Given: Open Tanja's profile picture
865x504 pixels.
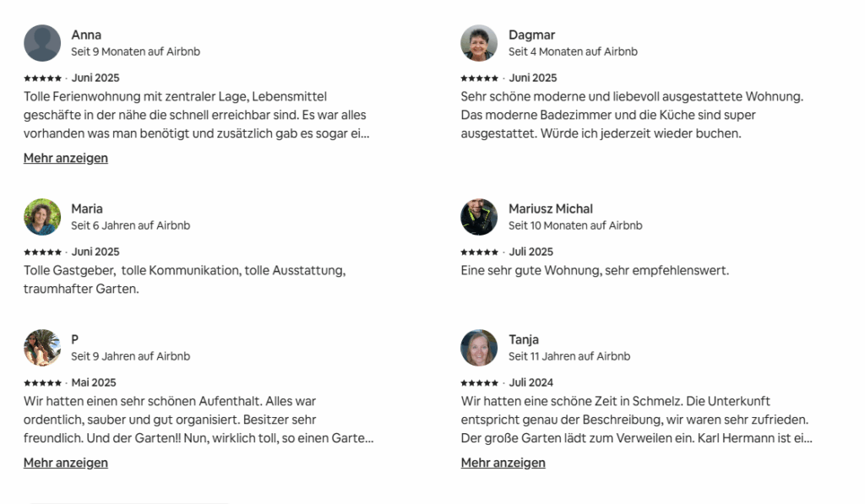Looking at the screenshot, I should point(479,348).
